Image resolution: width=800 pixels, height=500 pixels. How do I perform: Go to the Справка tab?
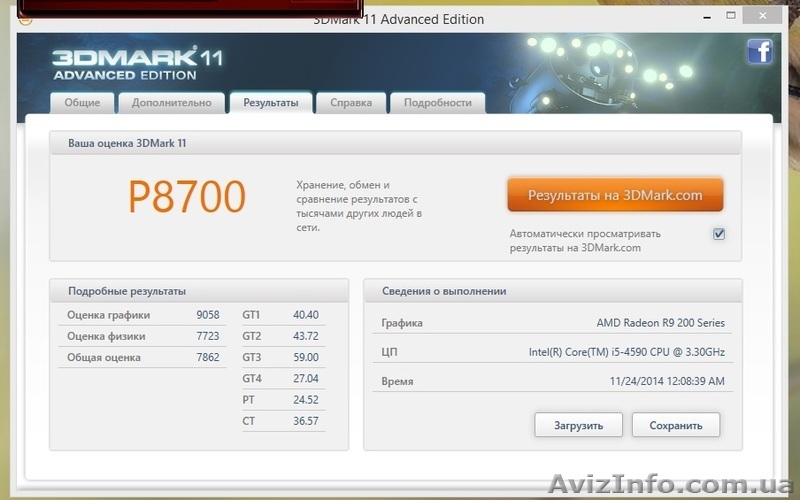click(x=351, y=103)
